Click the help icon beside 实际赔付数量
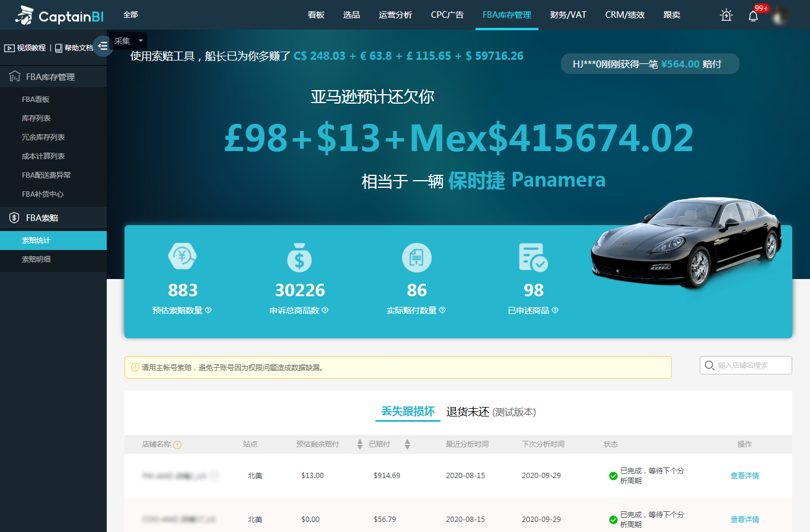The width and height of the screenshot is (810, 532). click(x=442, y=310)
